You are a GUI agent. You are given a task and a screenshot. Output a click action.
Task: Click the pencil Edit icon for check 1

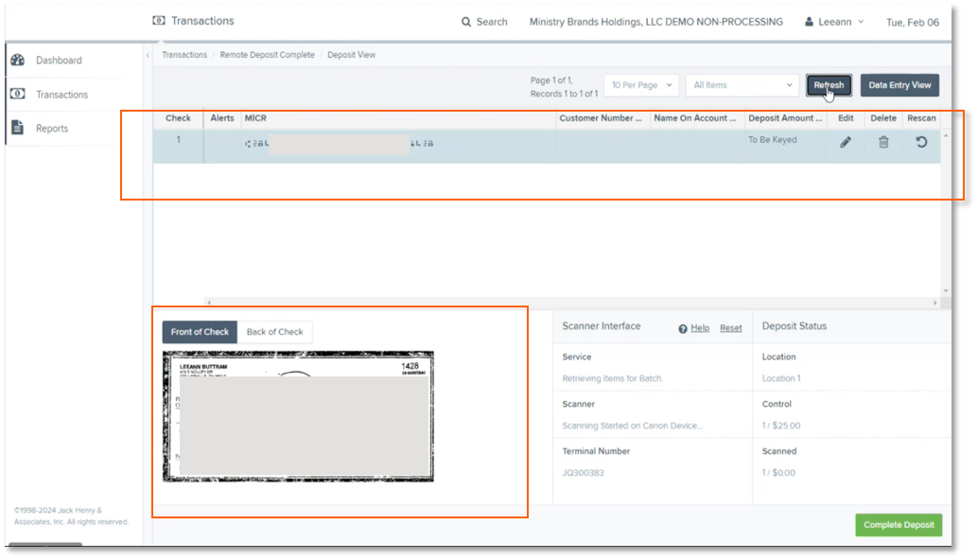[x=846, y=142]
